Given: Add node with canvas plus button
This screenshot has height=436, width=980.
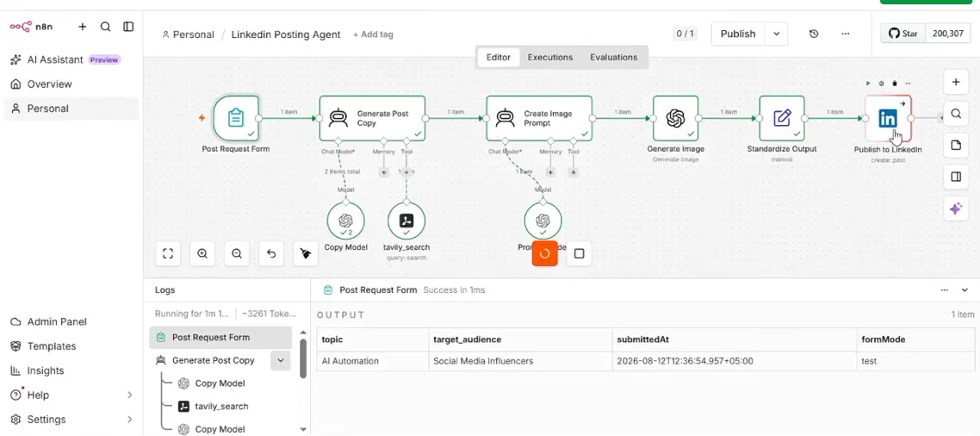Looking at the screenshot, I should [956, 82].
